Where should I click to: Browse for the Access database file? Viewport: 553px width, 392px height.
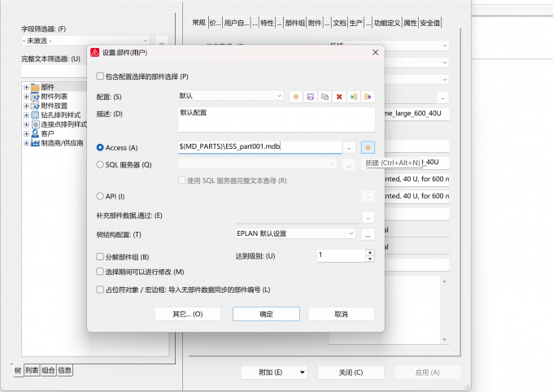pos(349,148)
